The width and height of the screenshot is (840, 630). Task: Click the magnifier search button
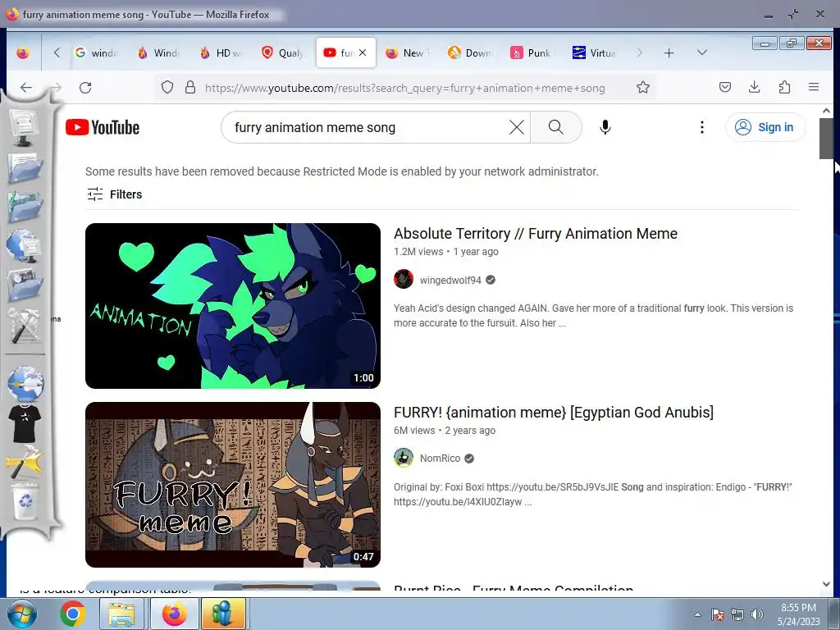[x=555, y=127]
